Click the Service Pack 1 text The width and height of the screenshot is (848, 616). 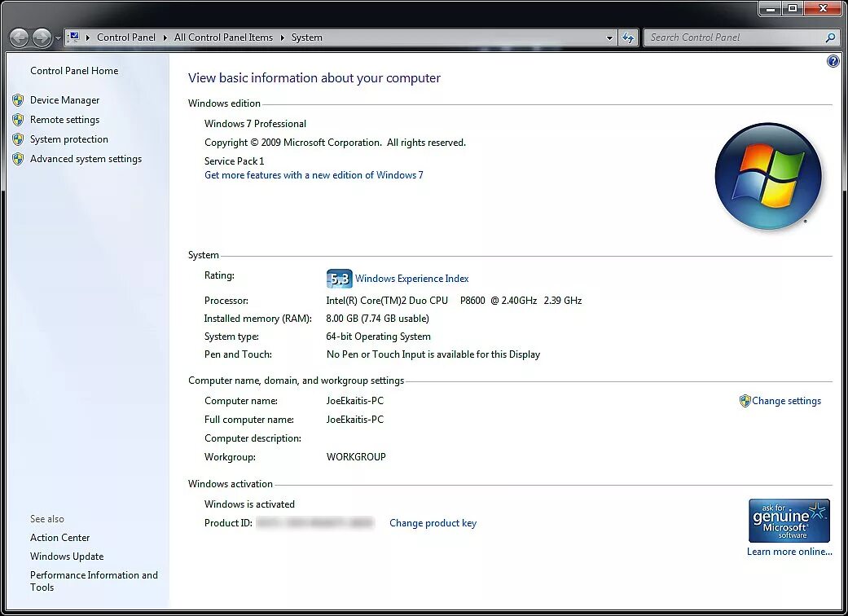(234, 161)
